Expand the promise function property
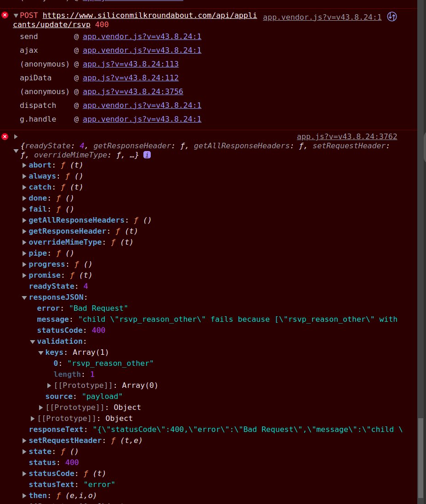 [x=24, y=275]
